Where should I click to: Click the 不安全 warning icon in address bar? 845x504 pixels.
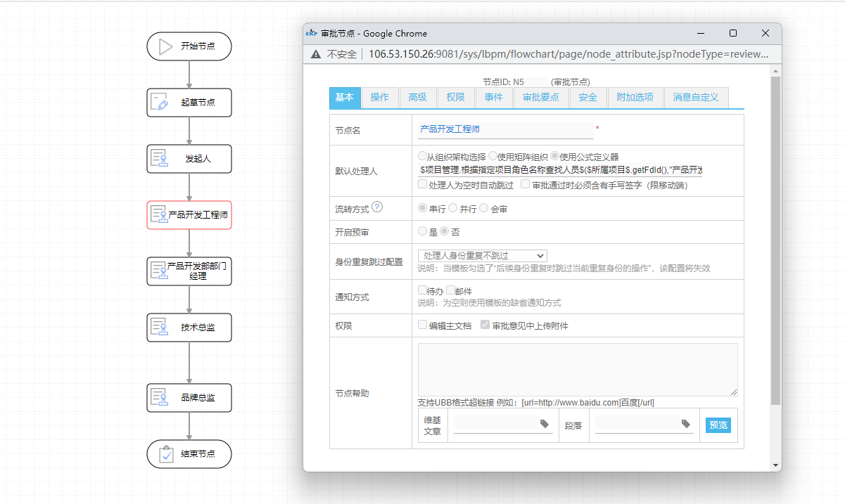coord(316,54)
